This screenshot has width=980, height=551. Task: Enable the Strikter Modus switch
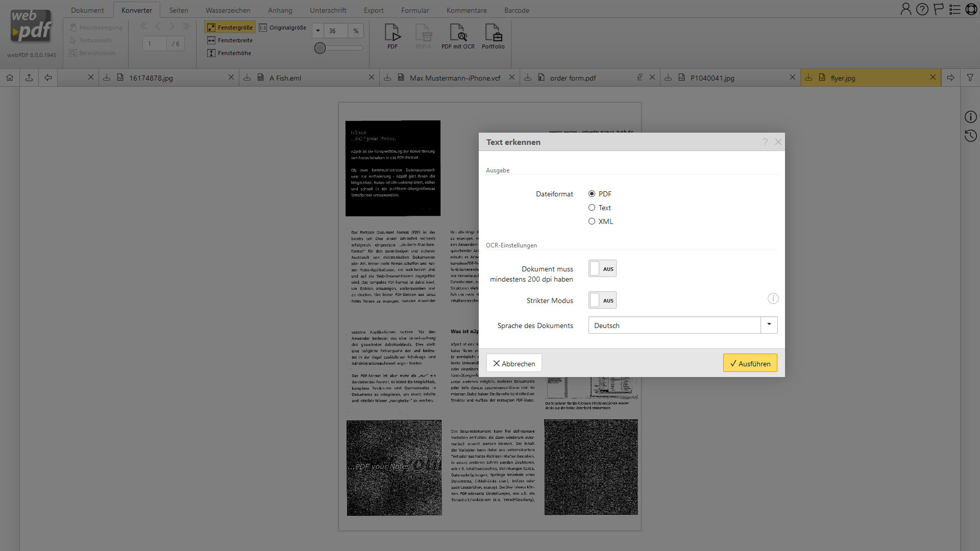[x=602, y=300]
